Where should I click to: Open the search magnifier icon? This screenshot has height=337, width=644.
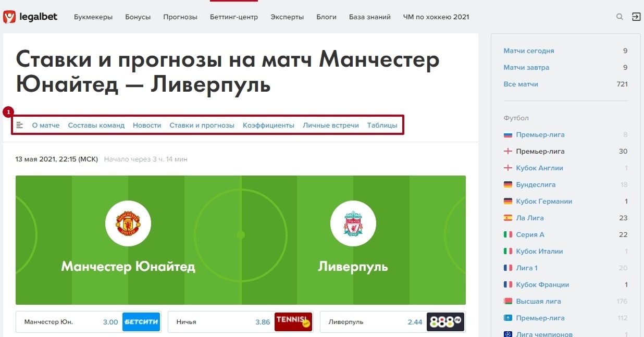620,17
